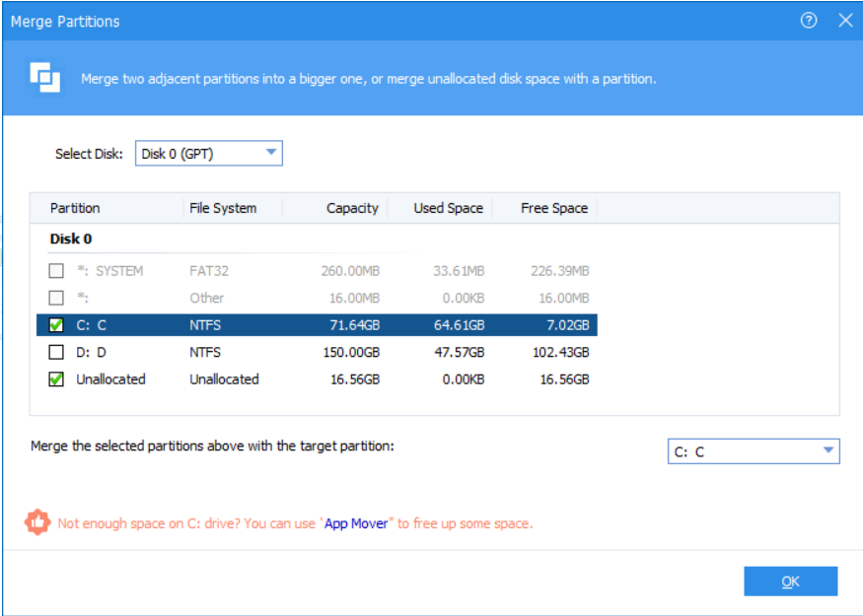Click the SYSTEM partition label
Viewport: 863px width, 616px height.
coord(119,271)
